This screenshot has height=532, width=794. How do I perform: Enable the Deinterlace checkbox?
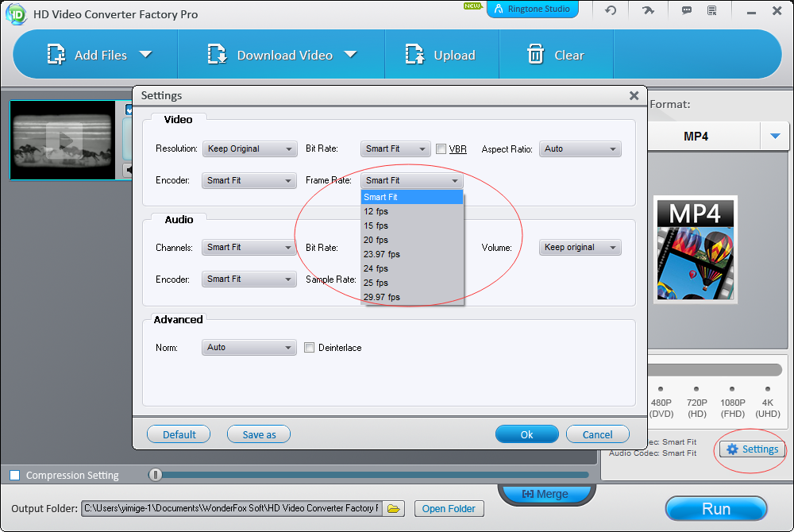coord(309,348)
